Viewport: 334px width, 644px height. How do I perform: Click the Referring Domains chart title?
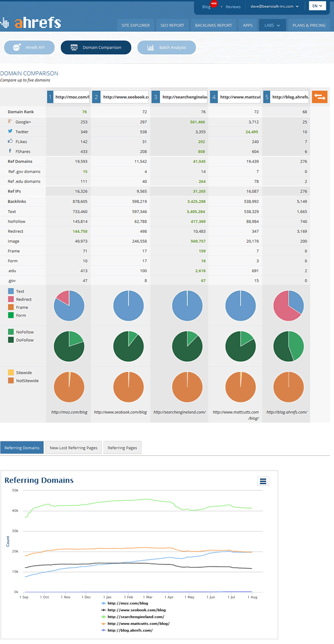coord(39,480)
